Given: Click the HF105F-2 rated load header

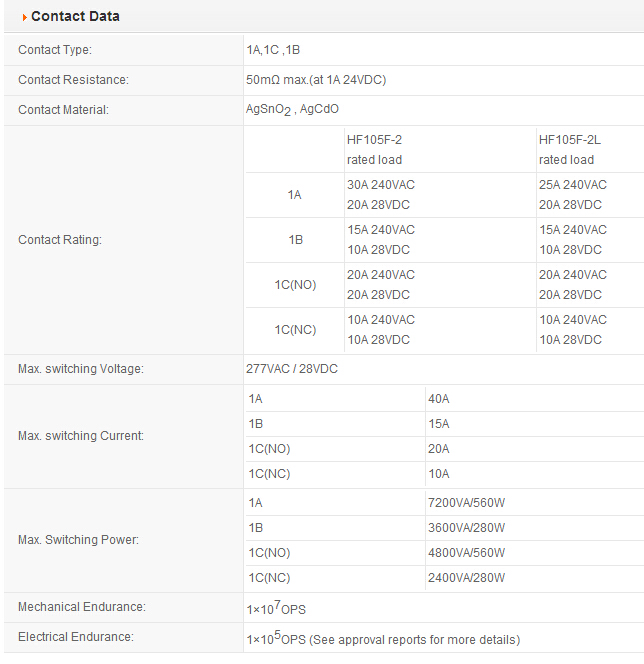Looking at the screenshot, I should [x=374, y=150].
